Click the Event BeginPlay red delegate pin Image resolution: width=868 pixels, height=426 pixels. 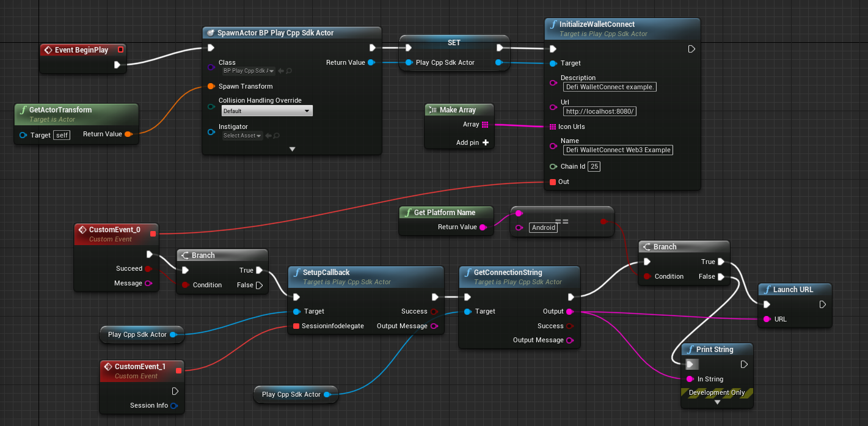[120, 50]
